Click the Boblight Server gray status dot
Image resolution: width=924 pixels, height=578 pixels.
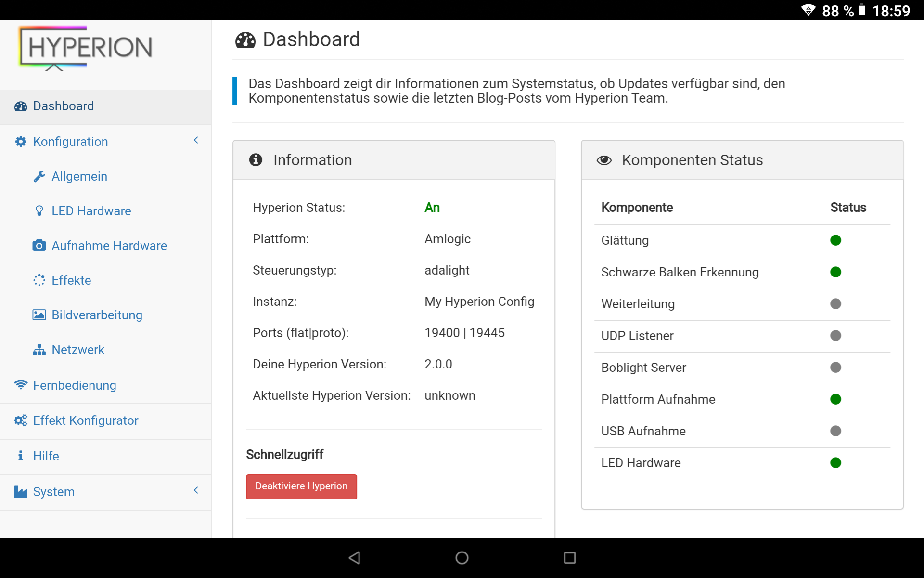pos(835,368)
